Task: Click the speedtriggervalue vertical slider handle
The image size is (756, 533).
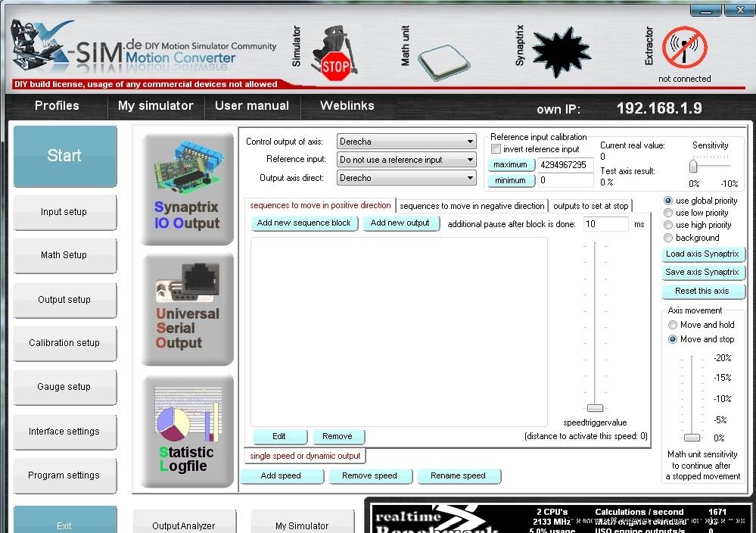Action: coord(596,408)
